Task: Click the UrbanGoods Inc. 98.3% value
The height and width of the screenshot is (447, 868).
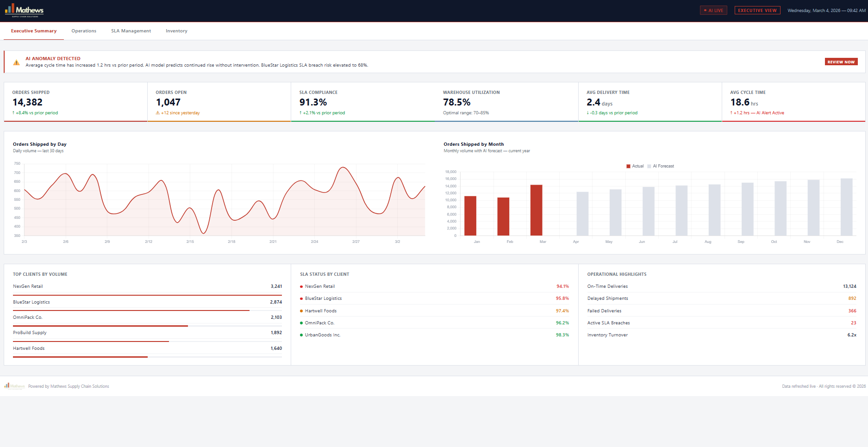Action: point(562,335)
